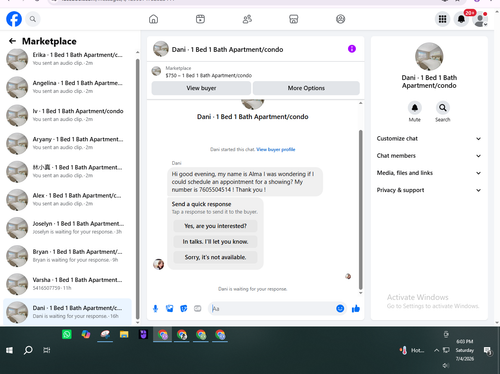Viewport: 500px width, 374px height.
Task: Open the weather widget on taskbar
Action: click(x=412, y=350)
